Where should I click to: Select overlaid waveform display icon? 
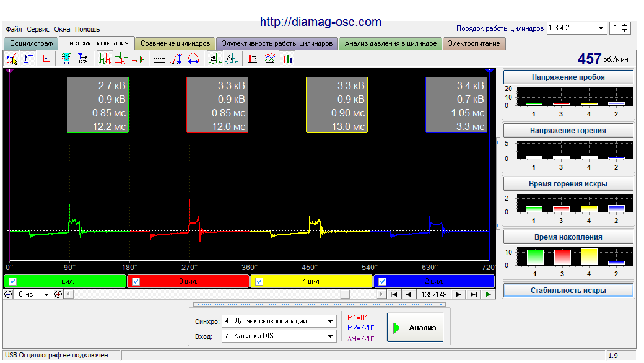[138, 59]
